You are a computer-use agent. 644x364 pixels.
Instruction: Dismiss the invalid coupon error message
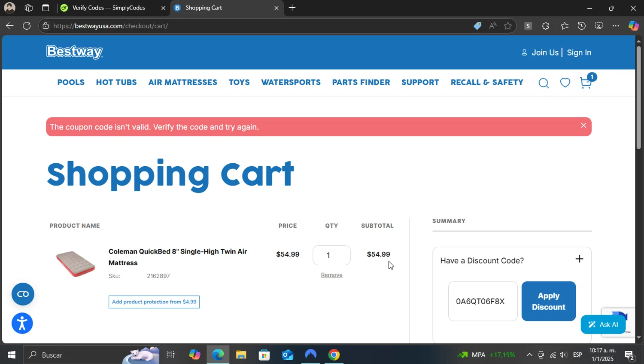click(x=583, y=125)
